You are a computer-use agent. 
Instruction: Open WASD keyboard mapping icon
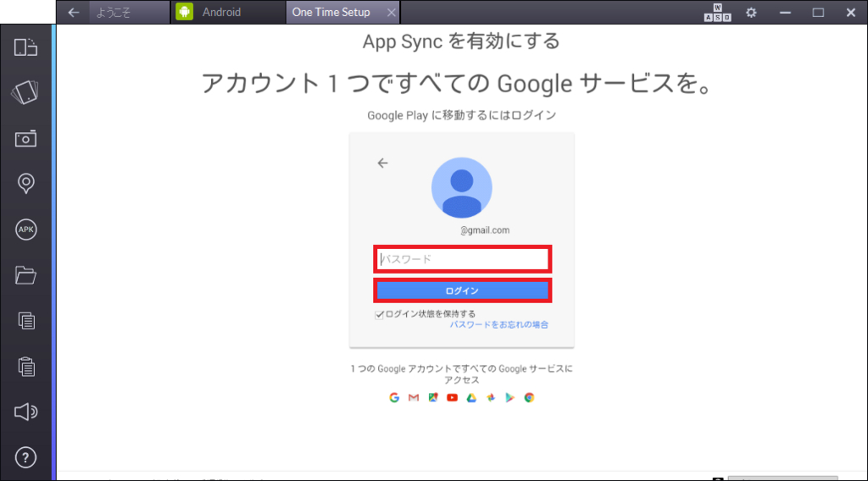click(x=717, y=12)
